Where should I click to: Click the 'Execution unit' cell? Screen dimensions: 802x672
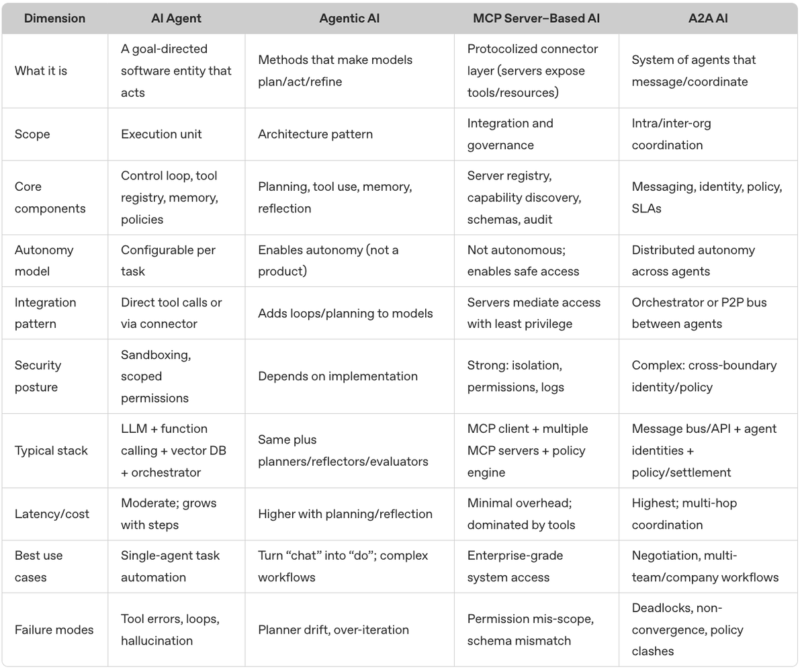click(161, 134)
